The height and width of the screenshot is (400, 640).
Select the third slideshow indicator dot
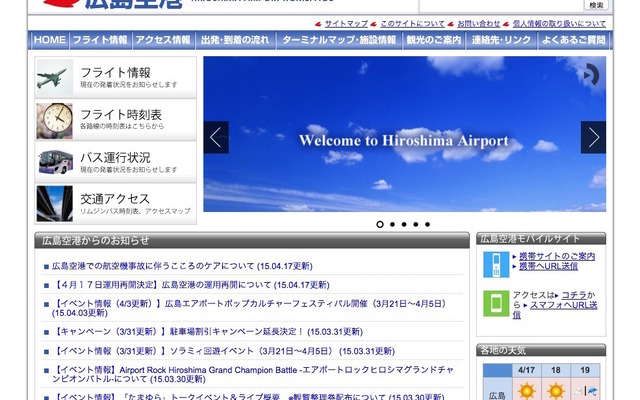coord(404,224)
